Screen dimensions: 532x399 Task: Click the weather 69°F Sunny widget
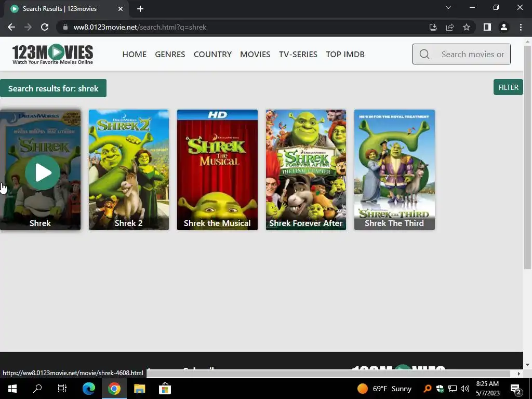(384, 389)
